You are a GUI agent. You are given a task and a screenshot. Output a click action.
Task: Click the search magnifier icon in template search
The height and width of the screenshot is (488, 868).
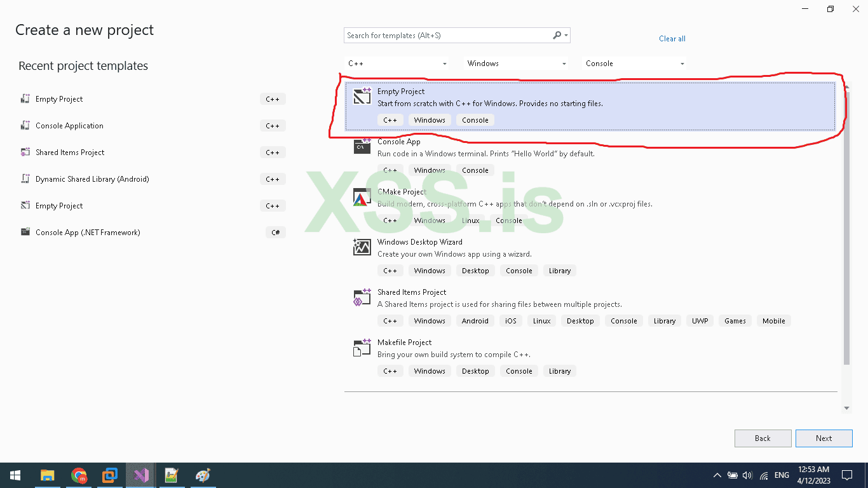(557, 36)
